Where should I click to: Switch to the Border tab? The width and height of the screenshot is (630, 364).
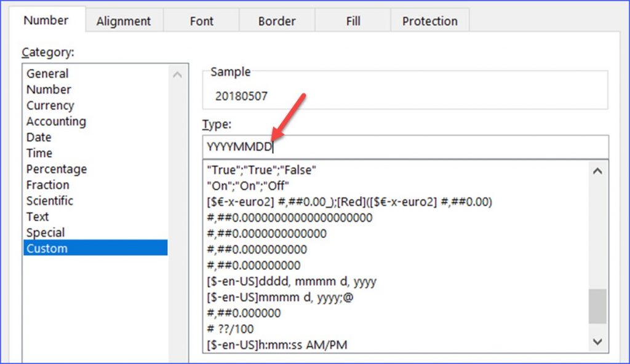[276, 20]
